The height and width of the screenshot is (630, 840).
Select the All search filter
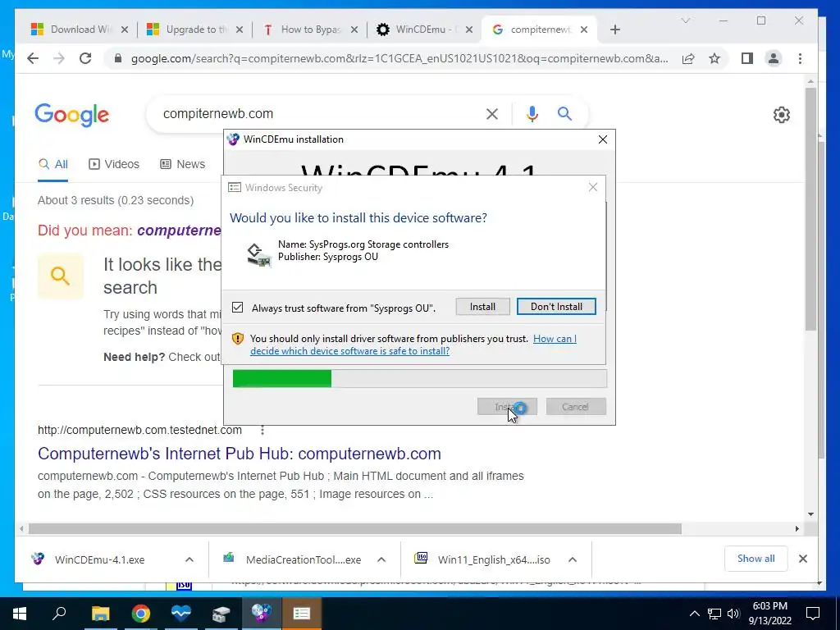(53, 164)
